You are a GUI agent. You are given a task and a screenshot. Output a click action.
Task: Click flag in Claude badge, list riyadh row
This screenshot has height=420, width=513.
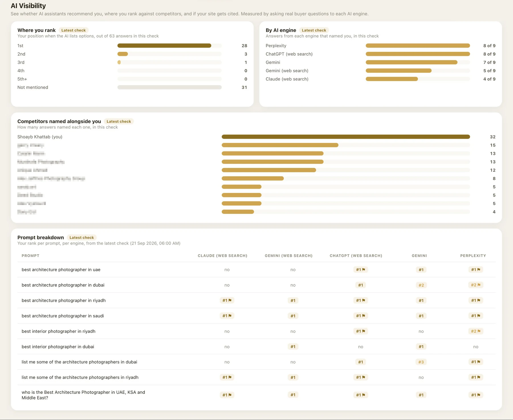[230, 377]
